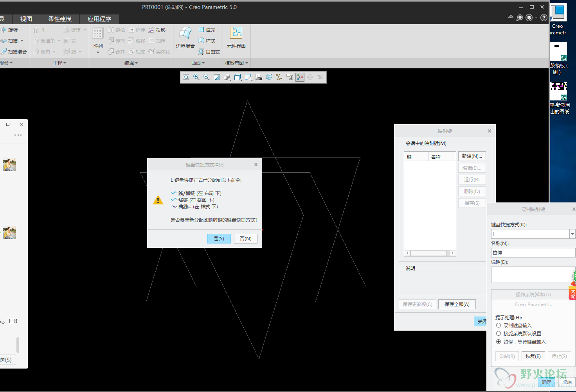Screen dimensions: 576x392
Task: Open the saved orientations box icon
Action: pos(238,77)
